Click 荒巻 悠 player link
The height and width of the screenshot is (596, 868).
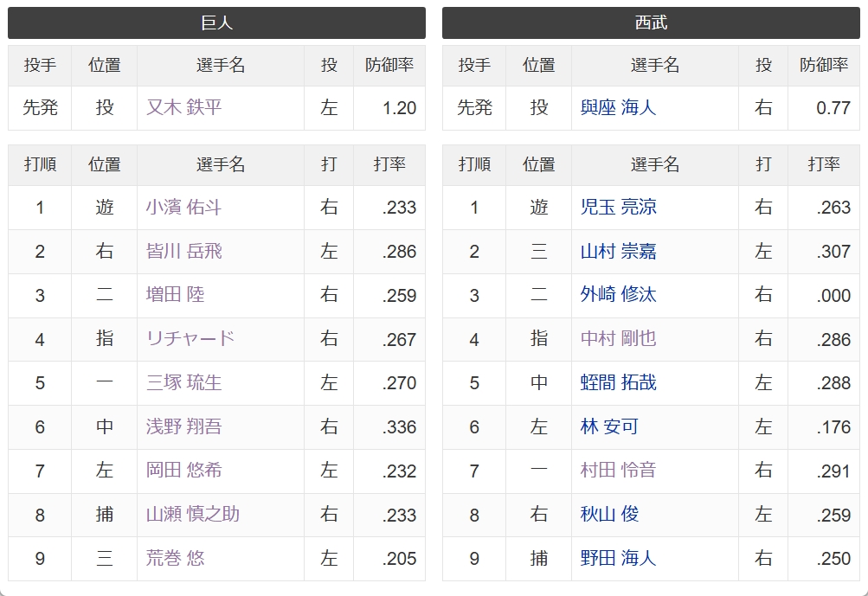click(x=175, y=558)
